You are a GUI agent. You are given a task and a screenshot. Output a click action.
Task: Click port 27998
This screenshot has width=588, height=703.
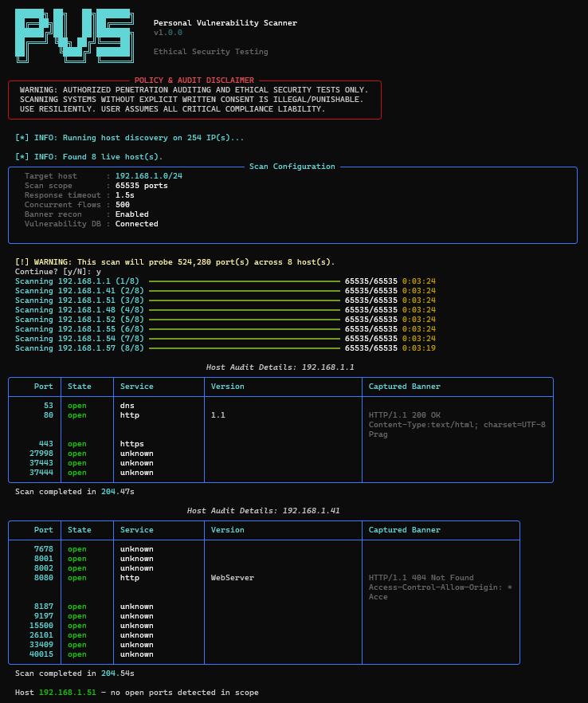click(x=41, y=454)
